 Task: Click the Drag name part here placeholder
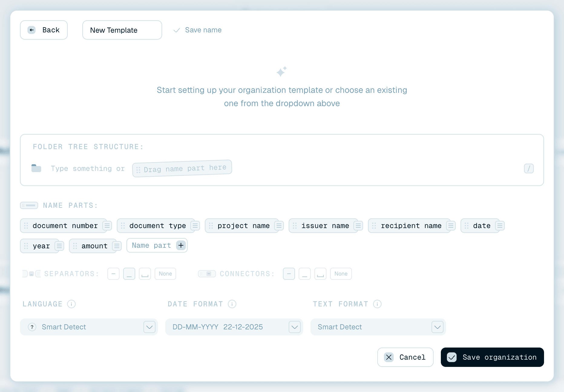(182, 168)
